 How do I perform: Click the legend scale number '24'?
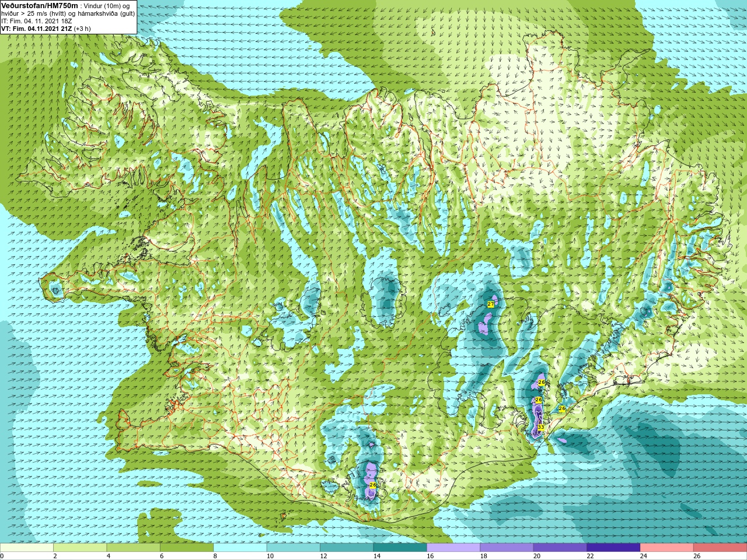[644, 556]
